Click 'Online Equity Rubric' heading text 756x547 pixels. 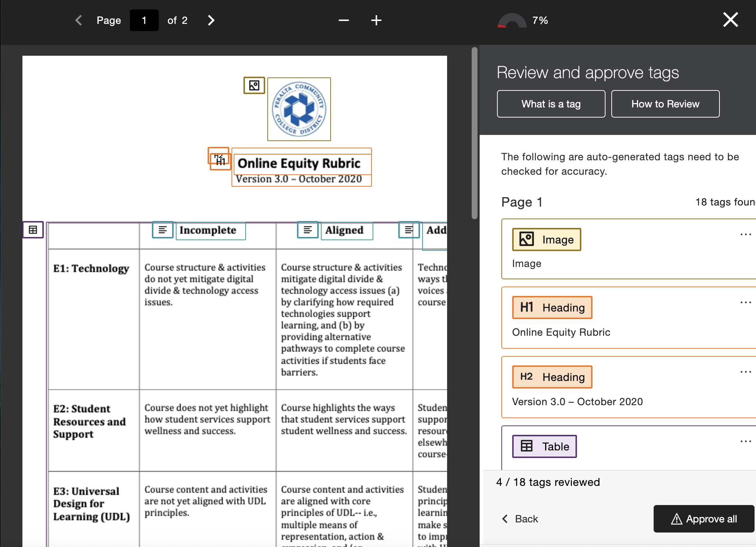click(x=299, y=164)
